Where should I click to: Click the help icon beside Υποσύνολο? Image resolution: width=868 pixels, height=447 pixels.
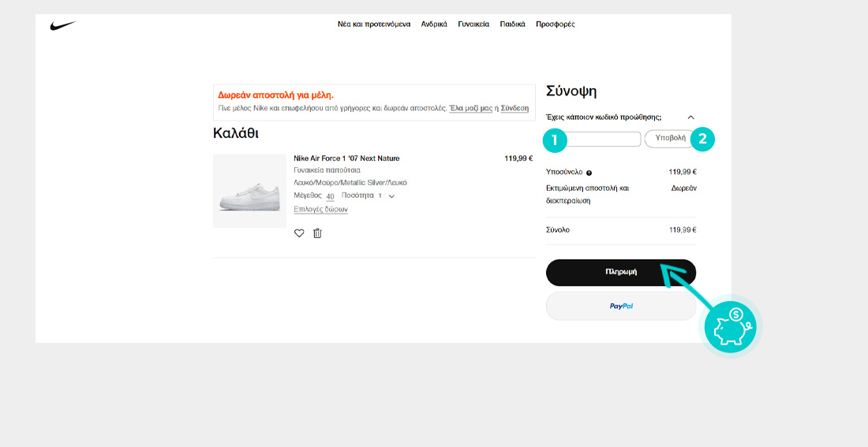(589, 173)
